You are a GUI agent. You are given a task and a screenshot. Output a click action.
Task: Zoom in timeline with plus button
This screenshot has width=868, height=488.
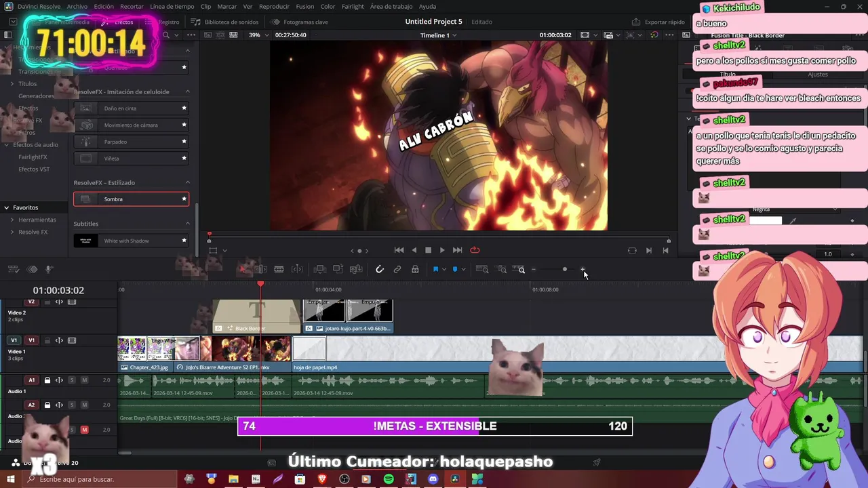click(583, 269)
